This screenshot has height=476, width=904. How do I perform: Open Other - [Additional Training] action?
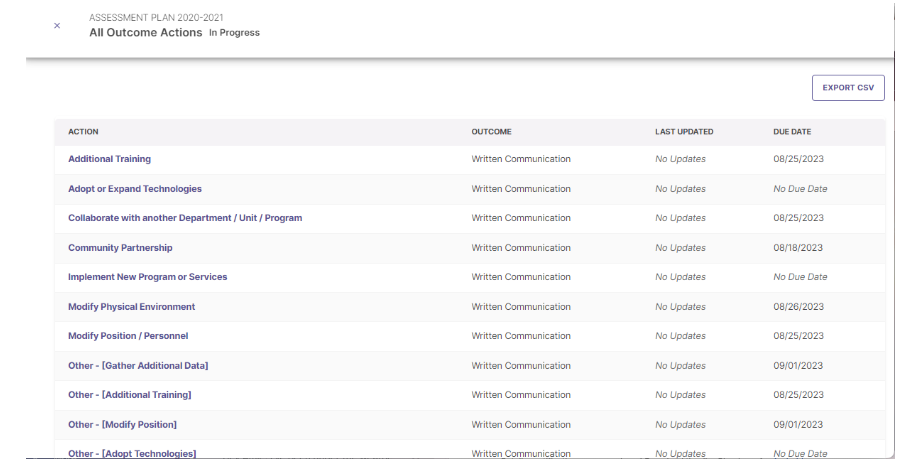(x=129, y=395)
